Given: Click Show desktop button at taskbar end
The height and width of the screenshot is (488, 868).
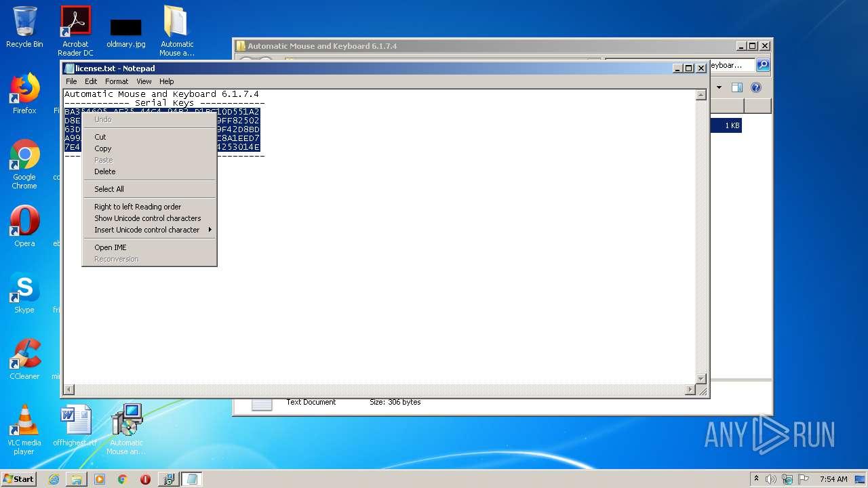Looking at the screenshot, I should (x=861, y=479).
